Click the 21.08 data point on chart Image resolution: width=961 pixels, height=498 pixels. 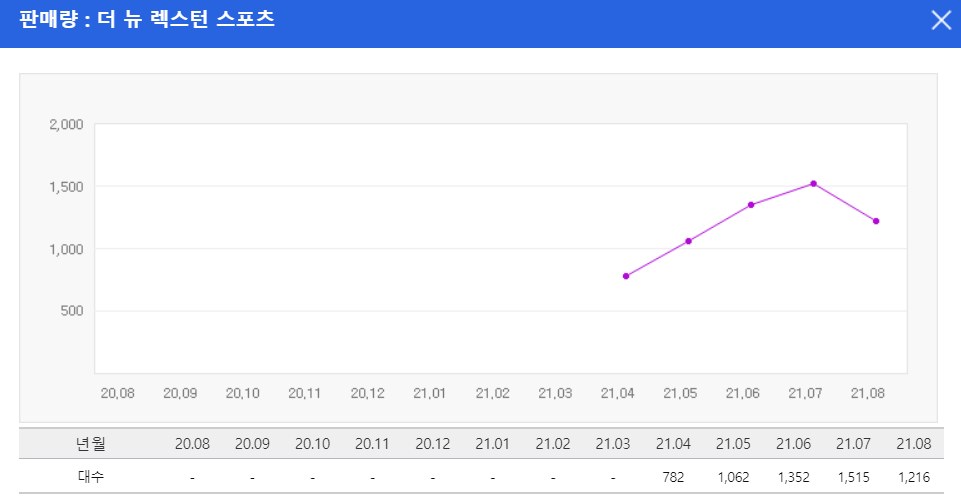click(x=876, y=221)
